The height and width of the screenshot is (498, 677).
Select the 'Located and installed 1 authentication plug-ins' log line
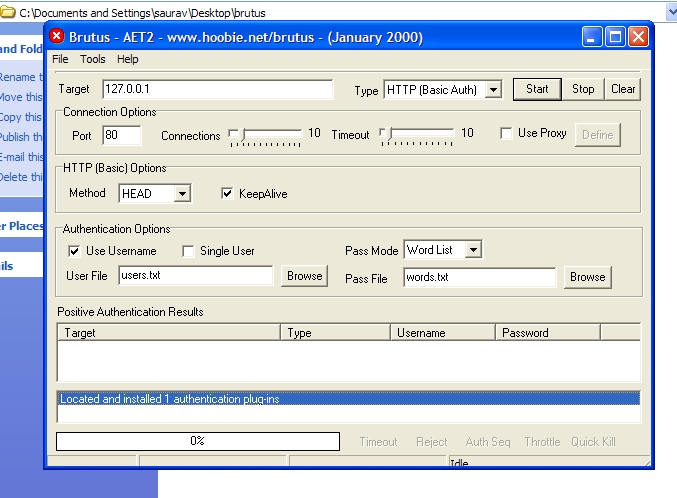point(348,398)
